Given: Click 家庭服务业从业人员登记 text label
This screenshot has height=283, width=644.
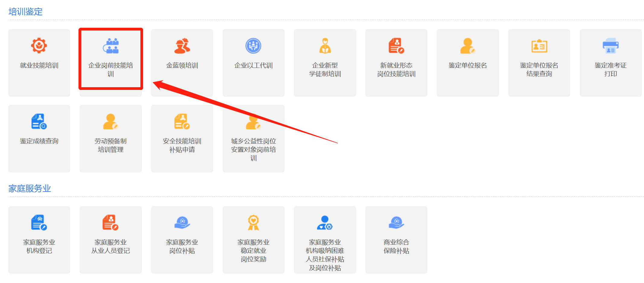Looking at the screenshot, I should click(111, 246).
